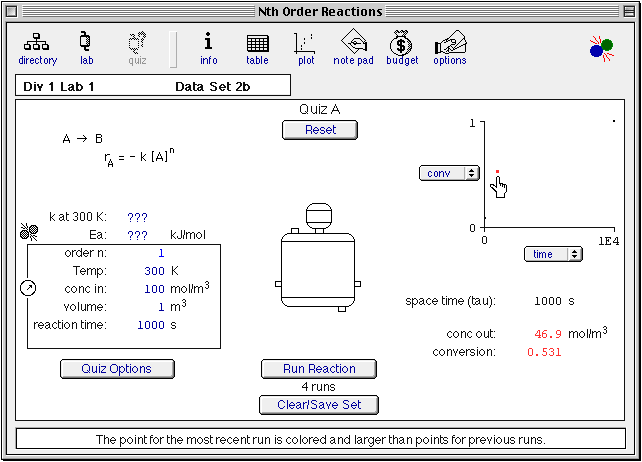Open the plot tool icon
The image size is (642, 462).
(x=306, y=46)
